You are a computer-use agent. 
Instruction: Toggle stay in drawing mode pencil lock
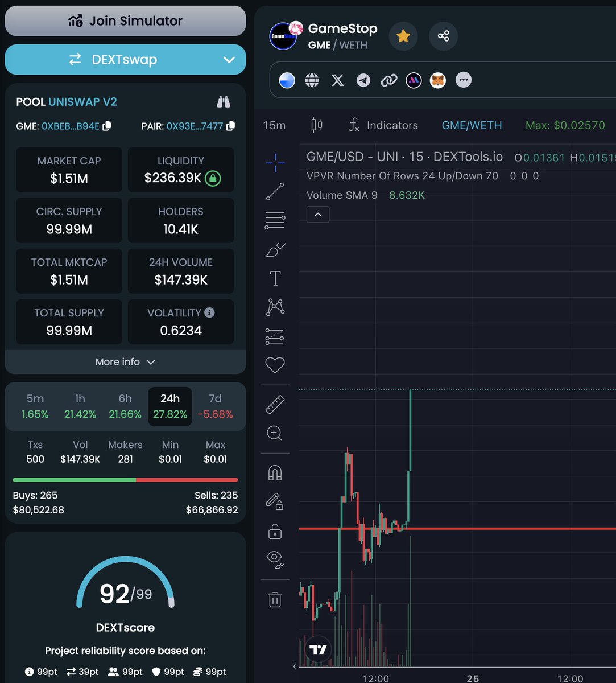tap(275, 501)
